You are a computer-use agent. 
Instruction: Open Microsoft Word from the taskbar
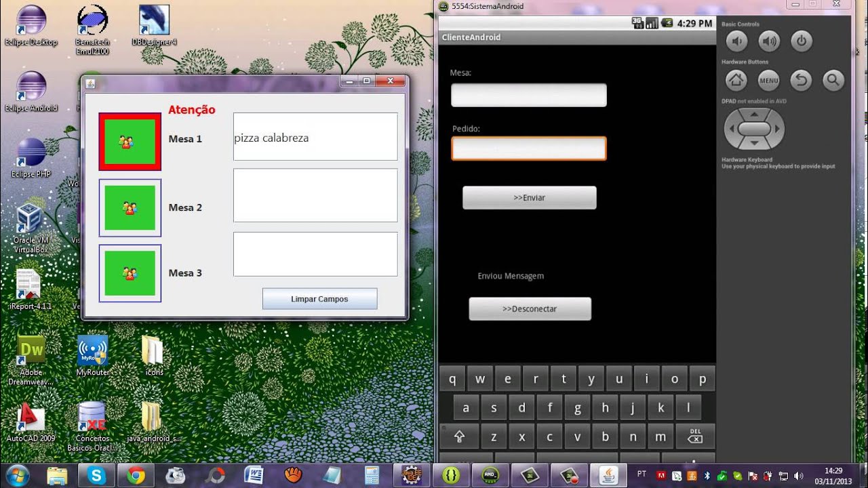(254, 476)
